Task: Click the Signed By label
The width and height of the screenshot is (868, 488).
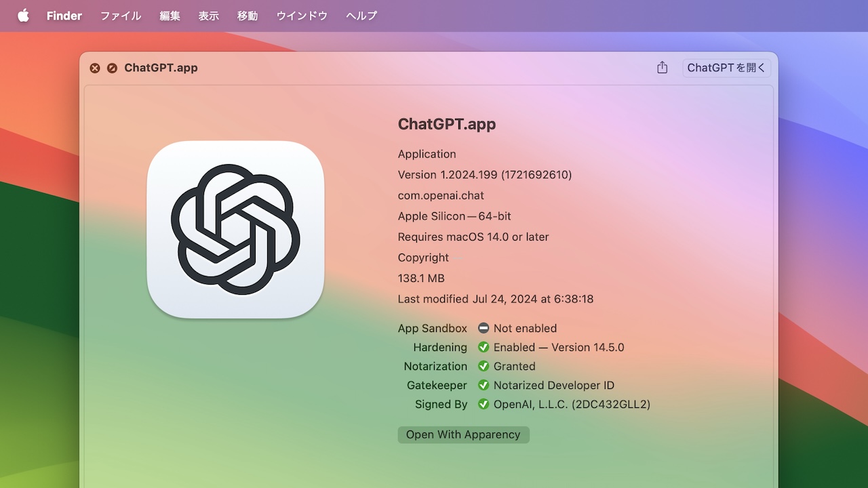Action: tap(441, 404)
